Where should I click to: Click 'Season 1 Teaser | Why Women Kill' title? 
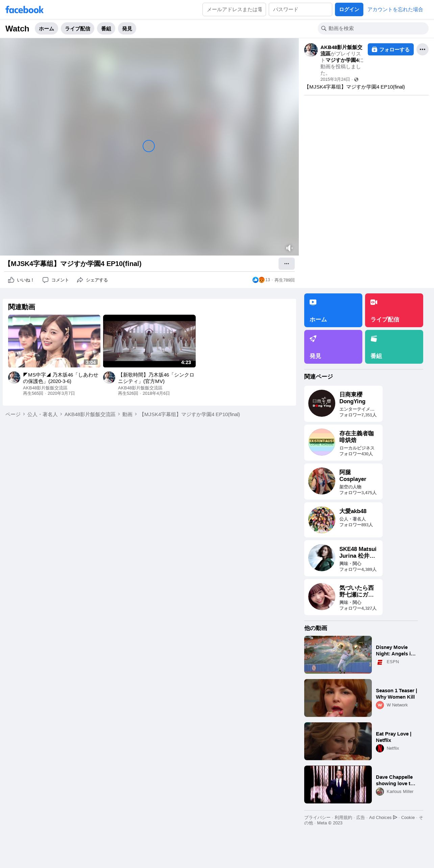pyautogui.click(x=396, y=694)
